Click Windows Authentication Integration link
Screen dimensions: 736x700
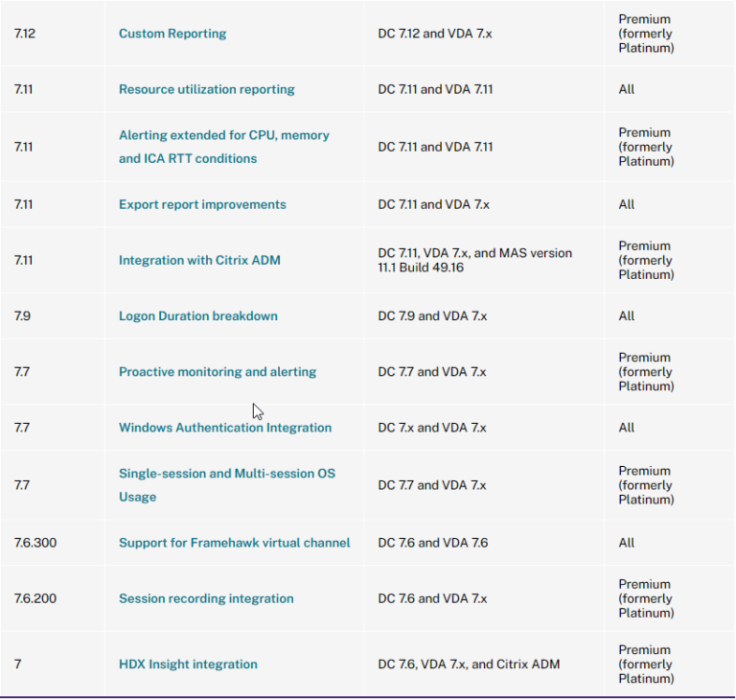[224, 428]
